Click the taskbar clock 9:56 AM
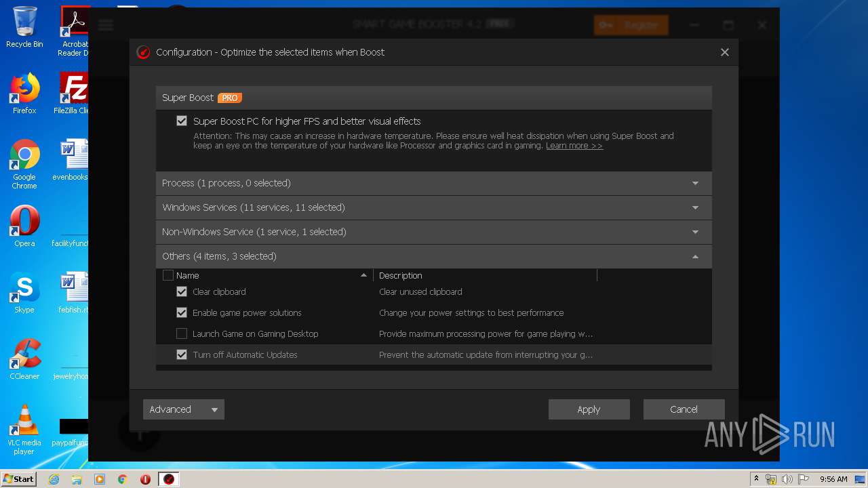Viewport: 868px width, 488px height. pyautogui.click(x=833, y=479)
